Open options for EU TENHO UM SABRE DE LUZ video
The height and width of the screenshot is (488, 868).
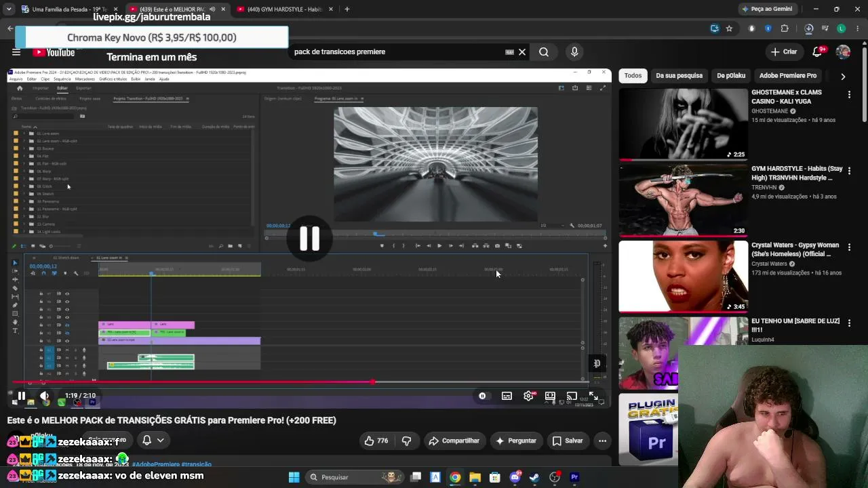point(849,323)
